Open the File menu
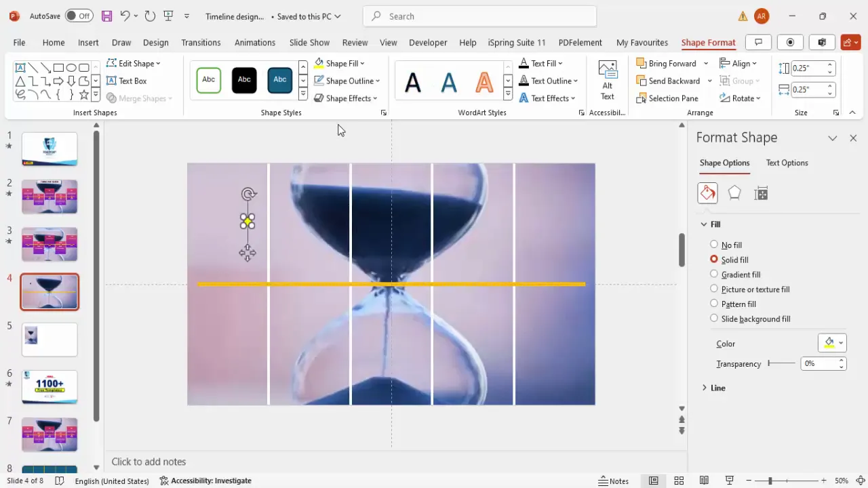The width and height of the screenshot is (868, 488). [x=19, y=42]
